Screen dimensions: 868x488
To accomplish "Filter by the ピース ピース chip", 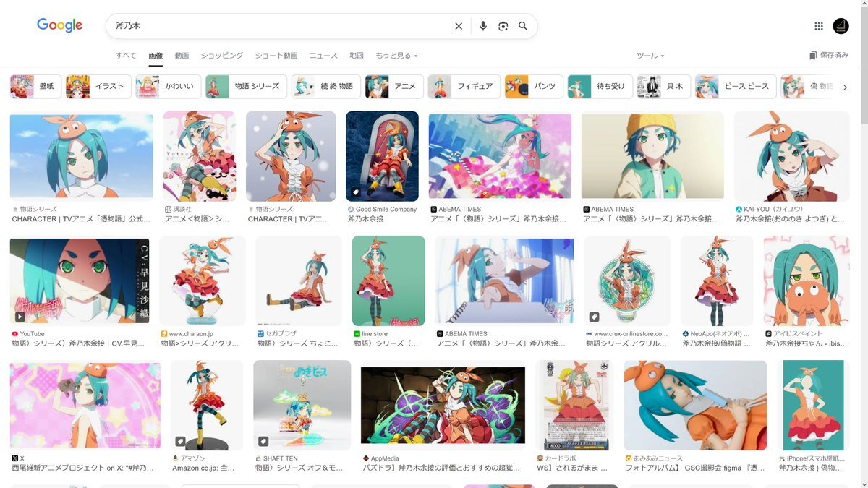I will pos(736,86).
